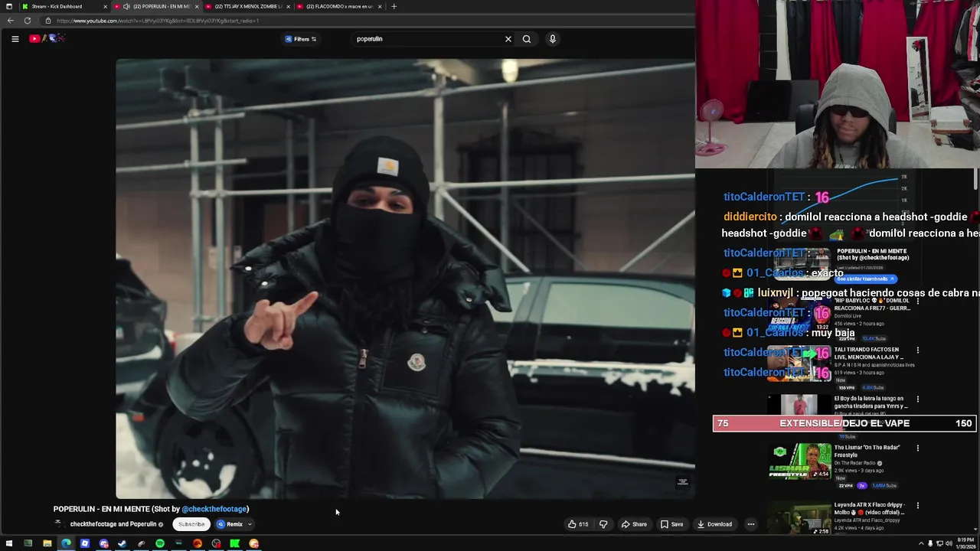Dislike the video with thumbs down
The height and width of the screenshot is (551, 980).
tap(603, 524)
